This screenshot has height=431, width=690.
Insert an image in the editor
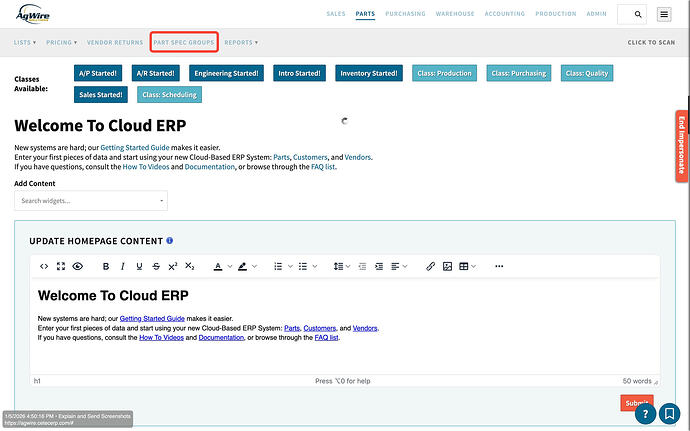pos(447,266)
